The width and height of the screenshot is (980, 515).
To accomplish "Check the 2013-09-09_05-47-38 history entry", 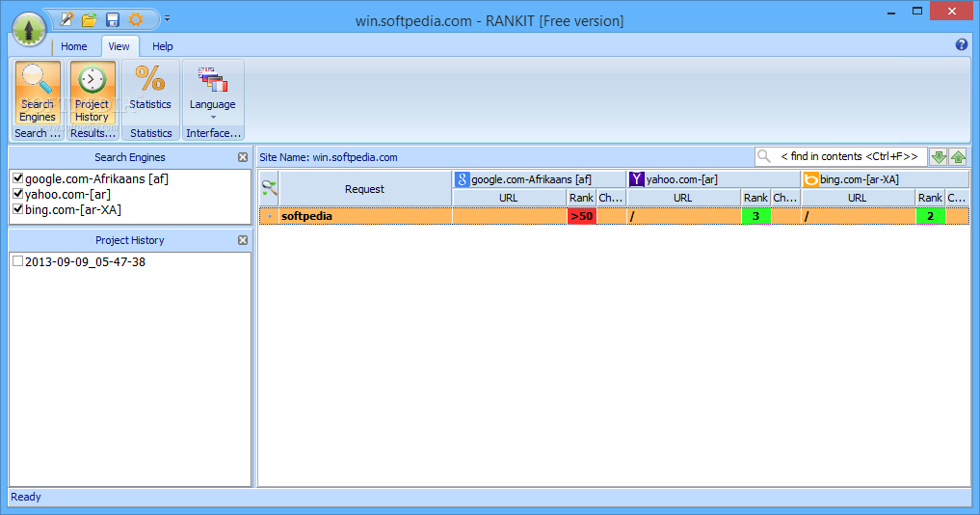I will tap(18, 261).
